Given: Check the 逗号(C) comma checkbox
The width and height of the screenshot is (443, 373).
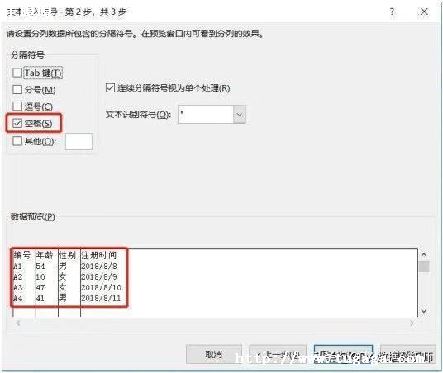Looking at the screenshot, I should [x=17, y=106].
